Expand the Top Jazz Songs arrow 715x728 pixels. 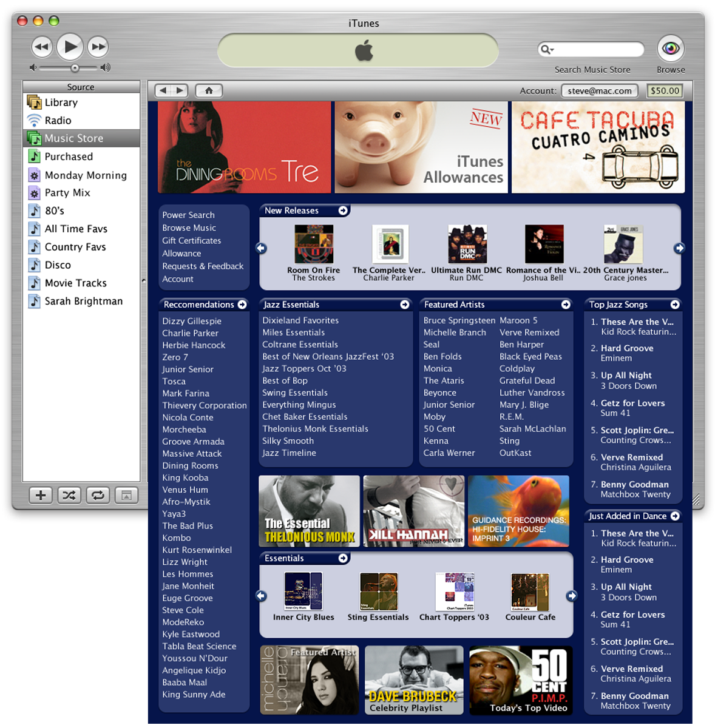tap(675, 305)
